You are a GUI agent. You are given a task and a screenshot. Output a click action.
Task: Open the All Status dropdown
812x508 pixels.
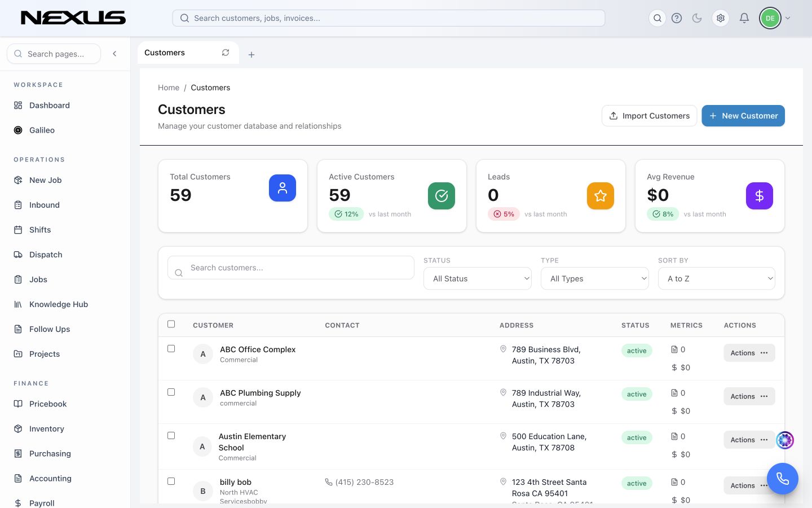tap(478, 278)
